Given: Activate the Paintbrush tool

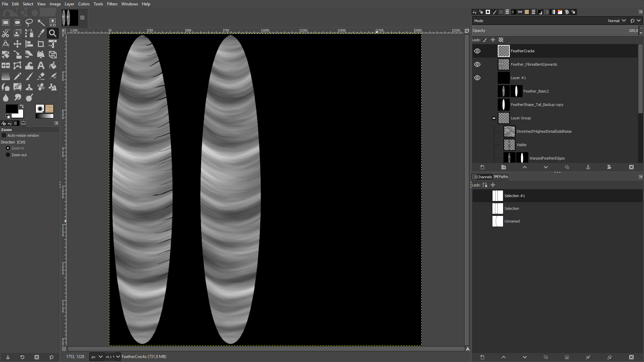Looking at the screenshot, I should 29,76.
